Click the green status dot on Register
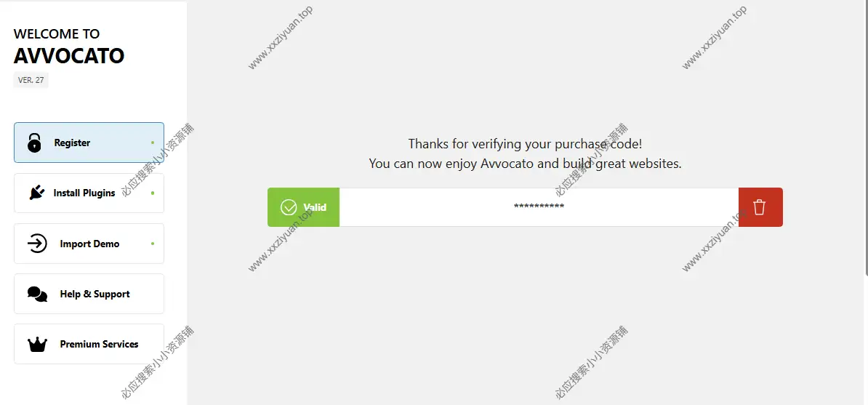 click(x=153, y=143)
